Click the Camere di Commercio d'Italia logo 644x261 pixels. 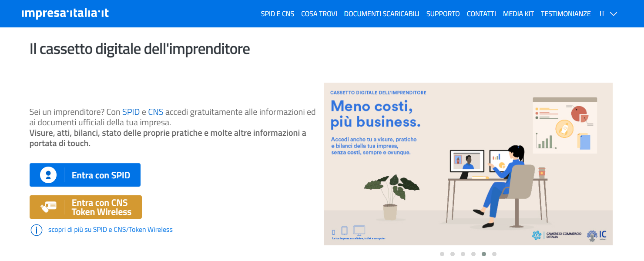557,235
